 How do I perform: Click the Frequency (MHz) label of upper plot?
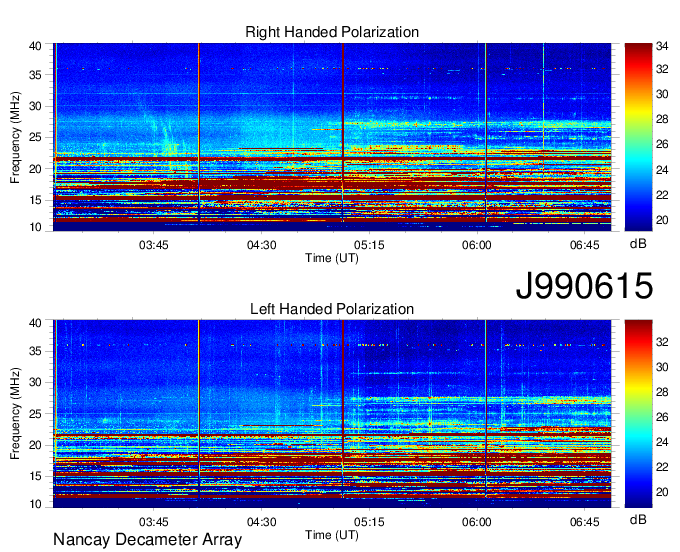[15, 137]
